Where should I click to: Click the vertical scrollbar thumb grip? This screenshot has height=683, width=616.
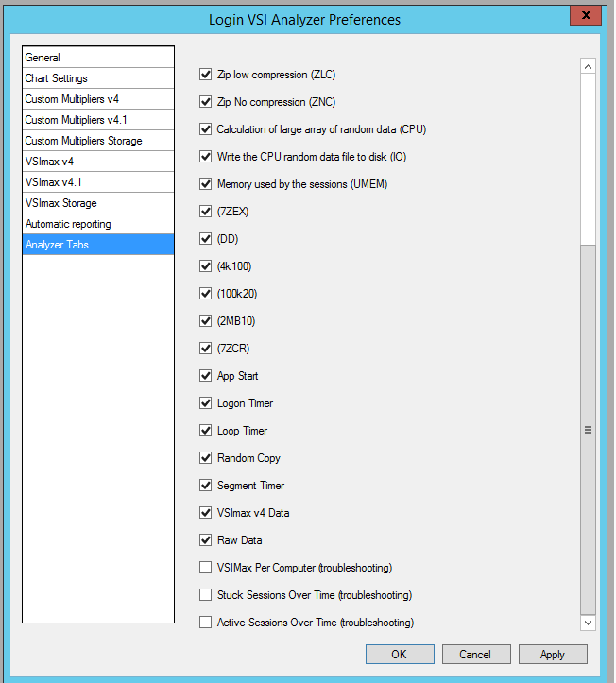(x=588, y=430)
